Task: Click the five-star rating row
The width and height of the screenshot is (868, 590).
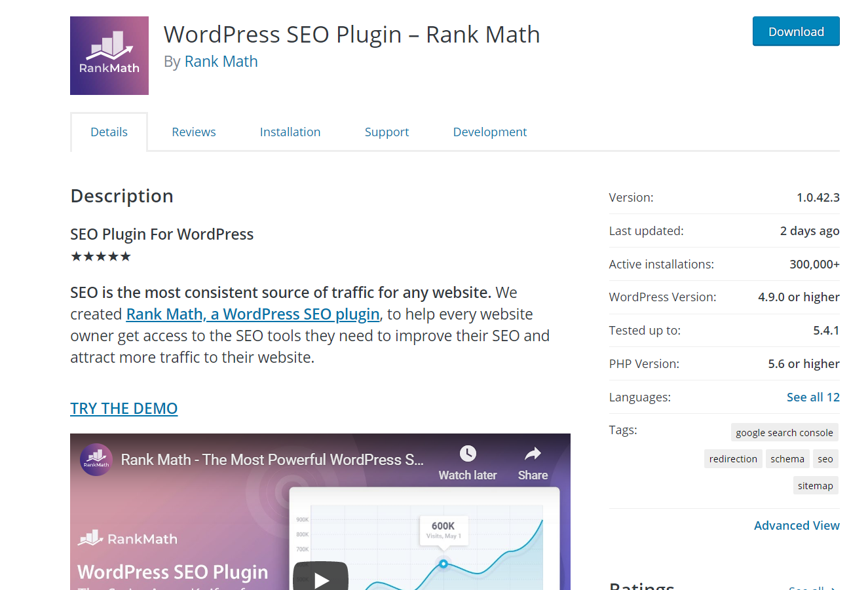Action: pos(101,256)
